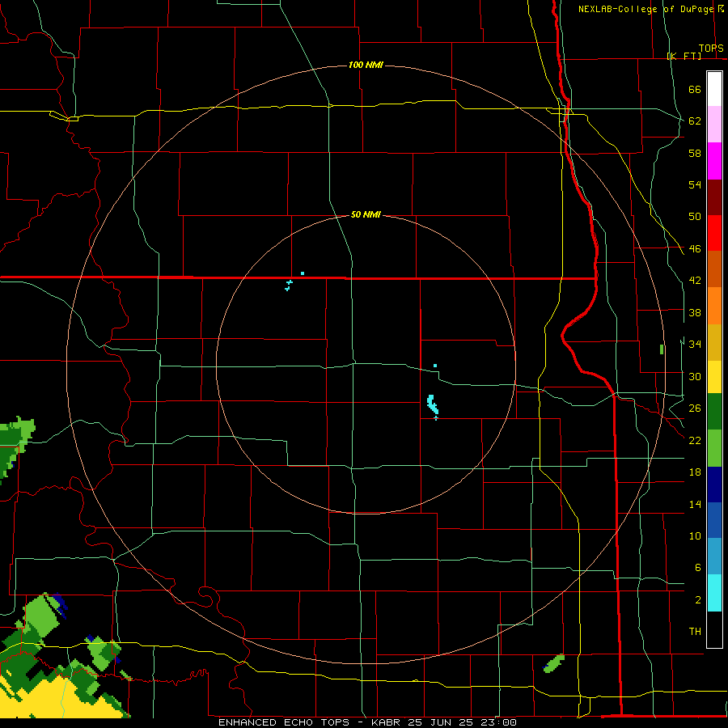Click the legend value 50

(695, 216)
